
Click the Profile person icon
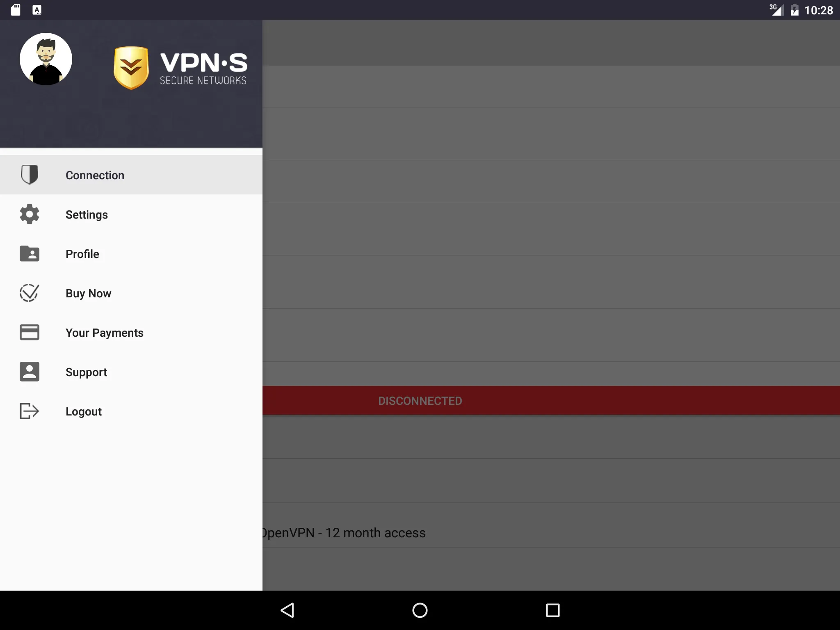30,253
